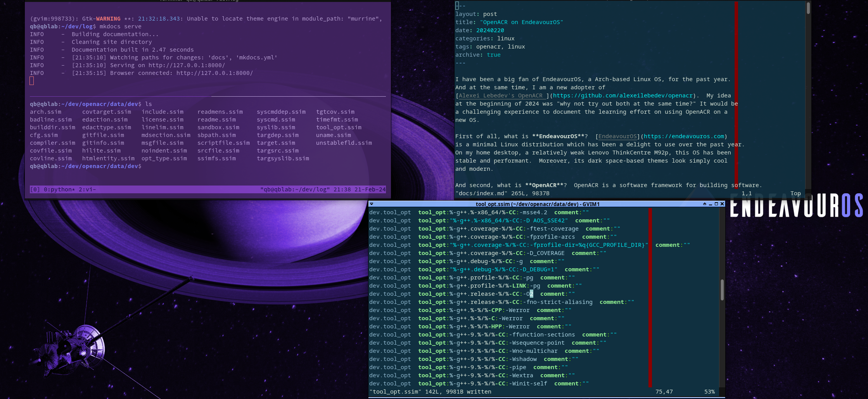Click the scrollbar thumb of the index.md editor window
Viewport: 868px width, 399px height.
tap(808, 8)
